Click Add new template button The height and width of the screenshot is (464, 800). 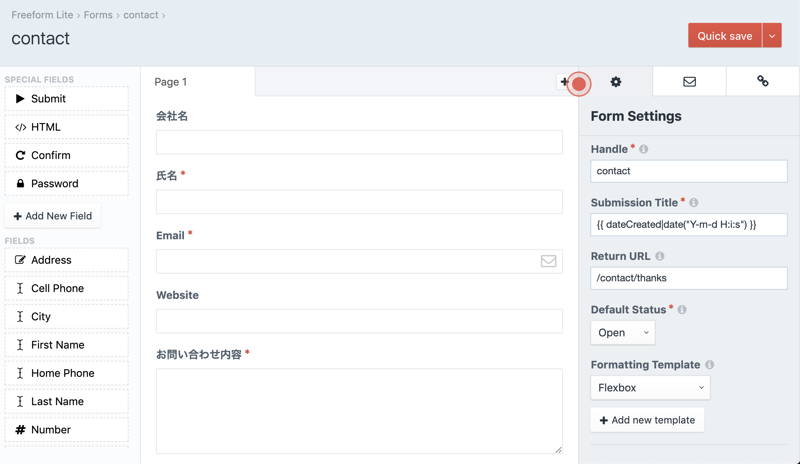pyautogui.click(x=647, y=420)
